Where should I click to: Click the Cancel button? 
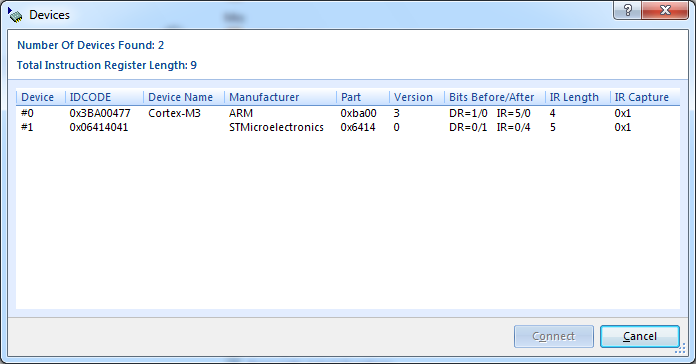640,336
